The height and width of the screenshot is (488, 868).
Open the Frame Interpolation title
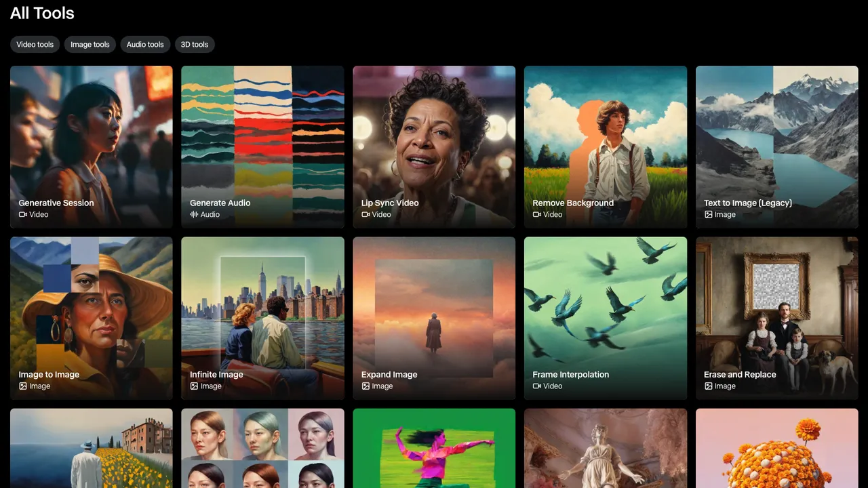[x=571, y=374]
